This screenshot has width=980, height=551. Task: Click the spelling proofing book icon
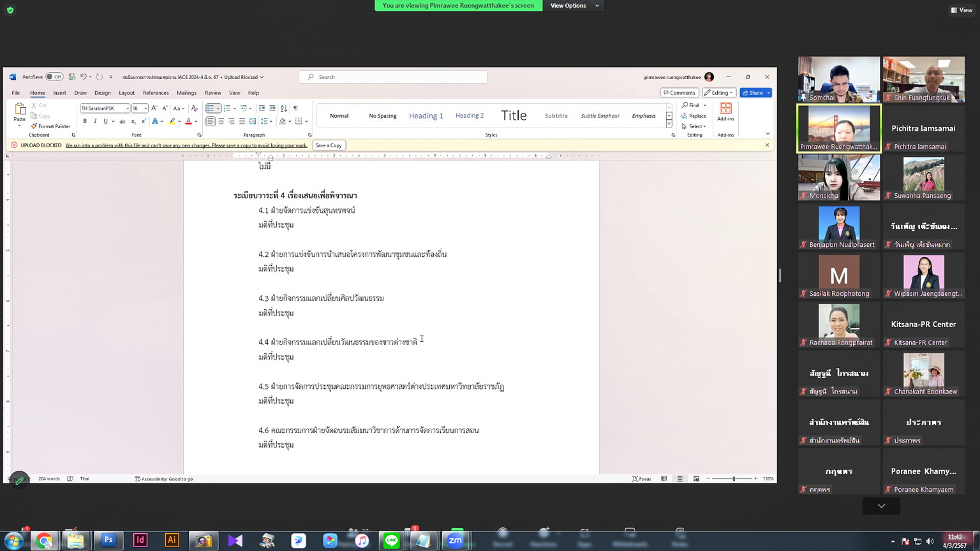[70, 479]
